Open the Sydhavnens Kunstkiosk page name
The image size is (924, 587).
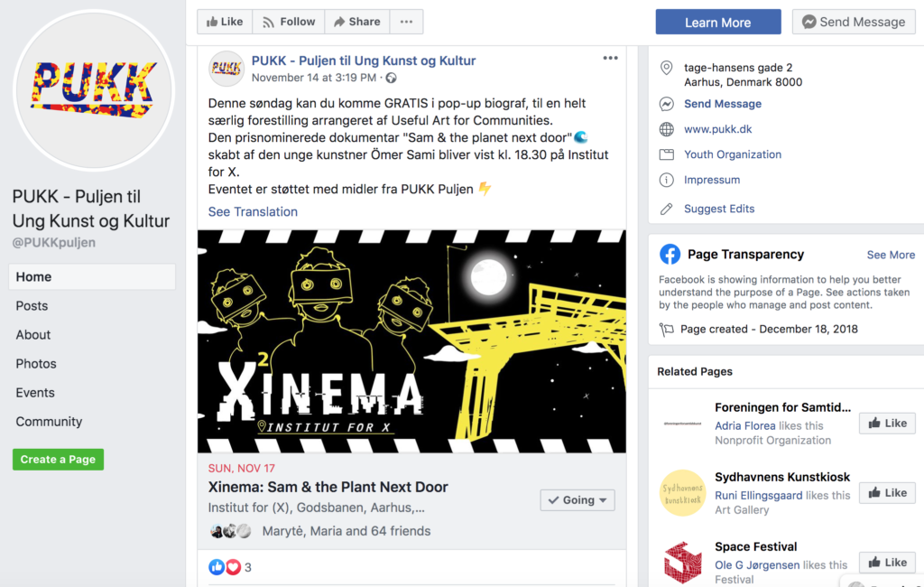click(782, 477)
